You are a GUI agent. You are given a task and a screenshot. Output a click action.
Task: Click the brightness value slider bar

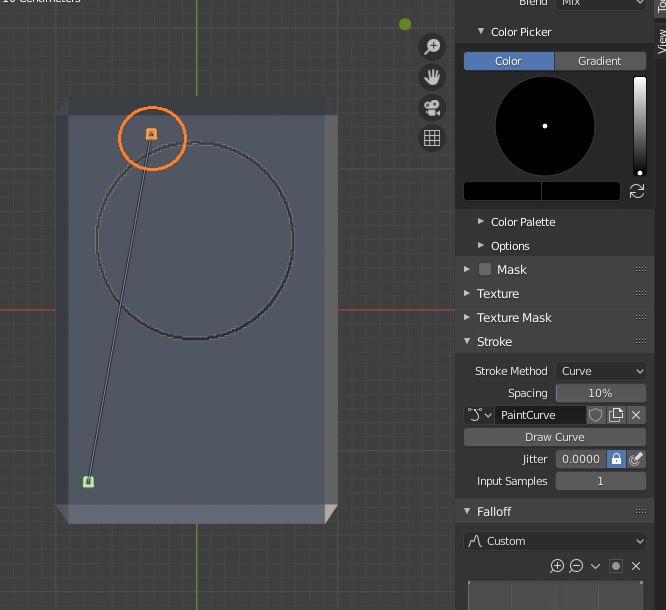tap(640, 126)
